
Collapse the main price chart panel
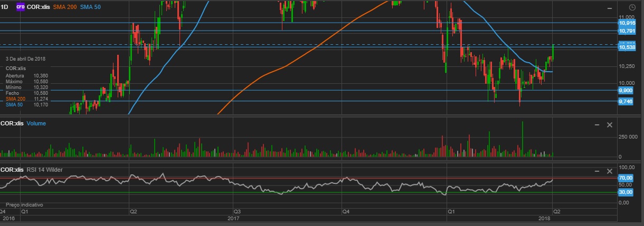click(609, 7)
